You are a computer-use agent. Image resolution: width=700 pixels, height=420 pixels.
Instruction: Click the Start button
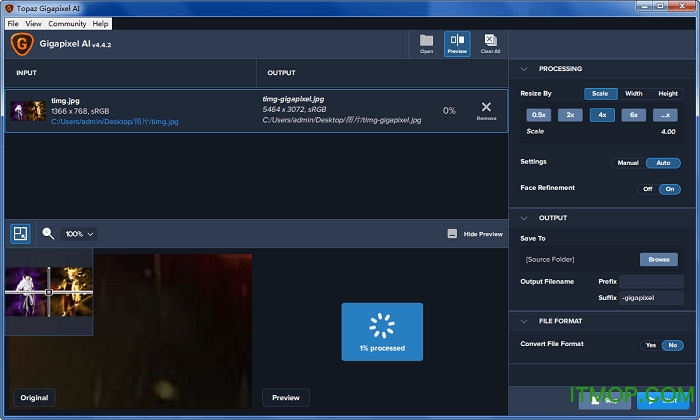[x=663, y=400]
